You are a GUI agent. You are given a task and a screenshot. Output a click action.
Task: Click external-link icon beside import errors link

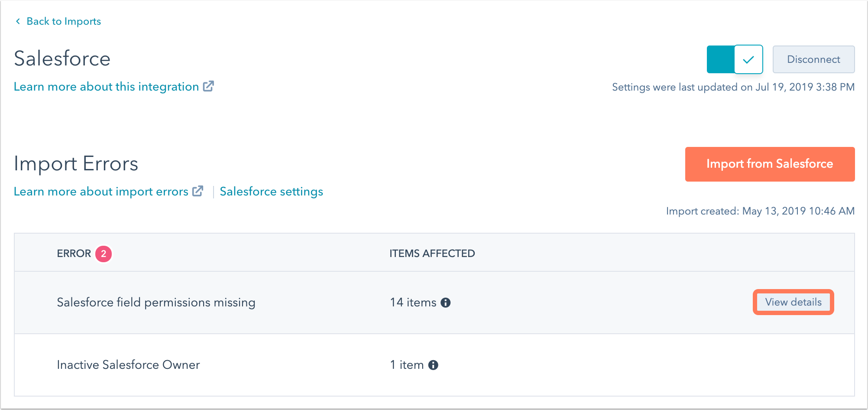[x=198, y=191]
